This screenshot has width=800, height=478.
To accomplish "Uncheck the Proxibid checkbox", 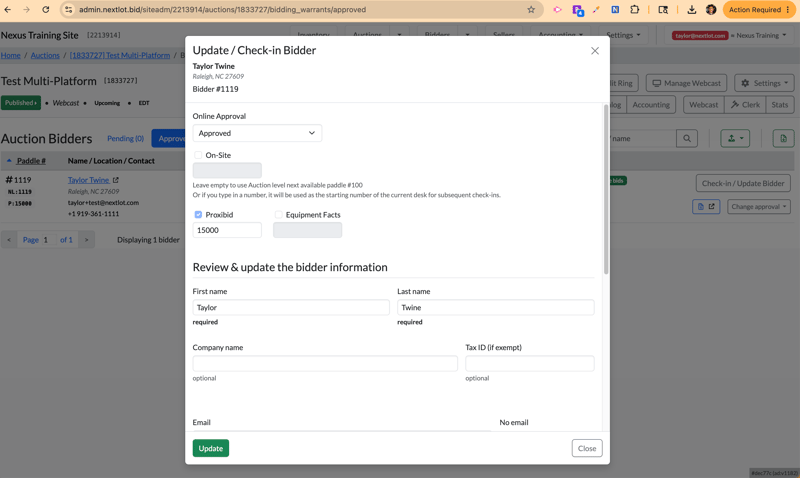I will (x=198, y=215).
